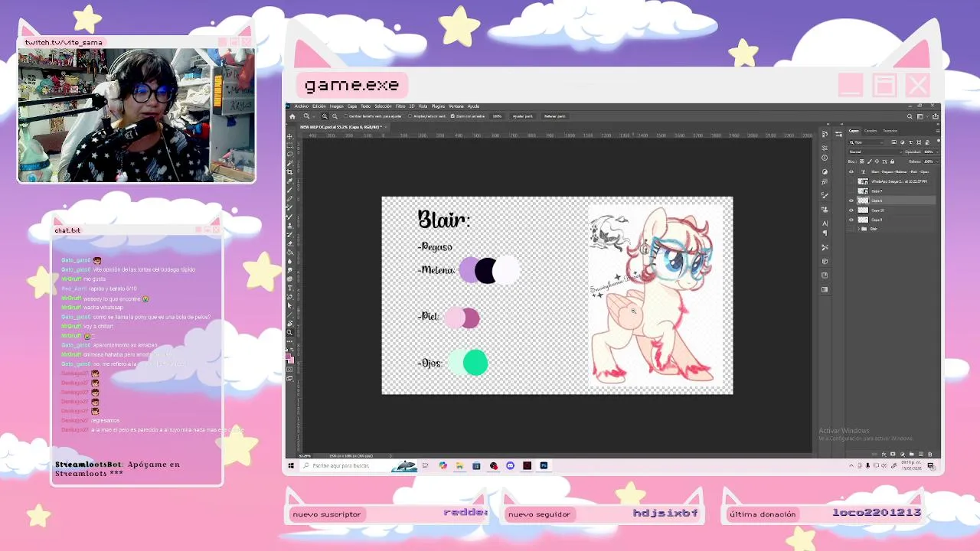Open the Filtro menu
The width and height of the screenshot is (980, 551).
(400, 106)
